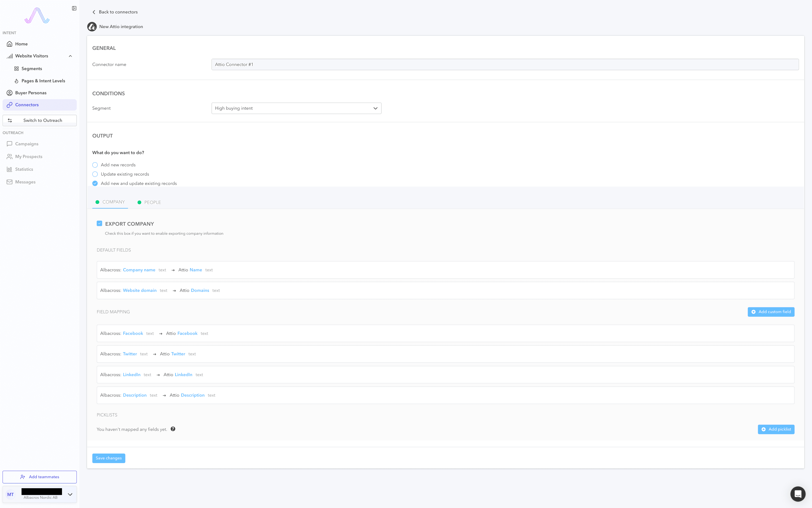Image resolution: width=812 pixels, height=508 pixels.
Task: Select the Add new records radio option
Action: point(95,165)
